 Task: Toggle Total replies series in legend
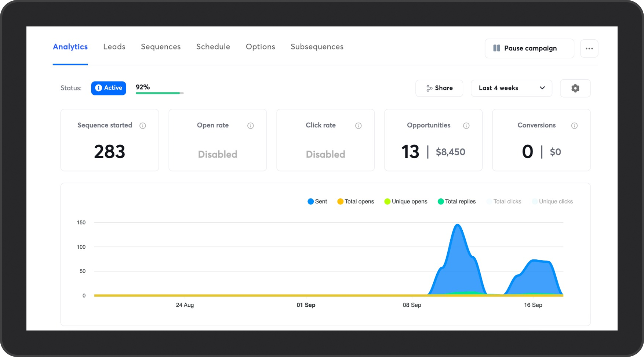tap(456, 201)
